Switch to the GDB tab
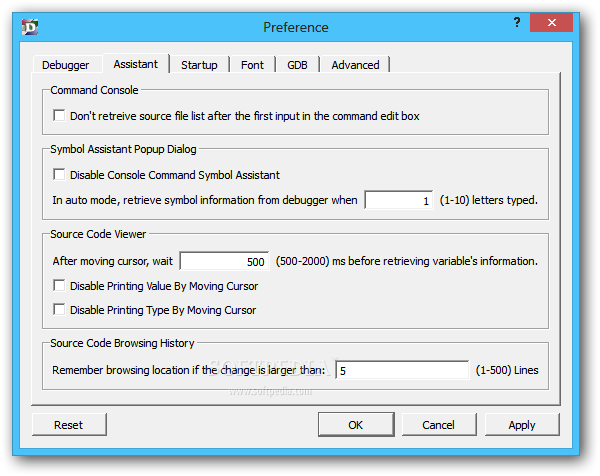 pos(297,65)
